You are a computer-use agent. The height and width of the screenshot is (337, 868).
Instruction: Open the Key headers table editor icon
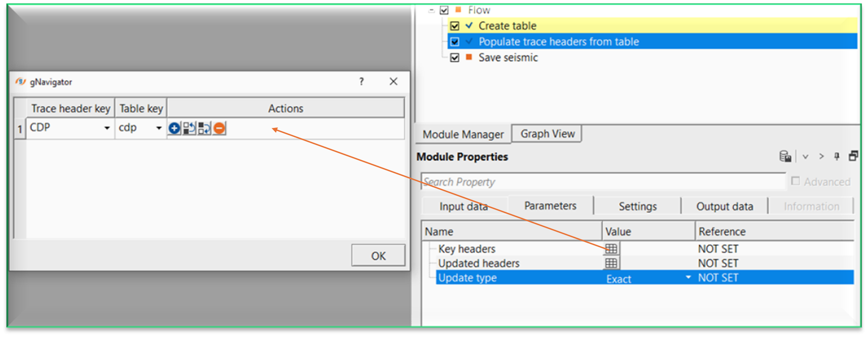click(611, 249)
